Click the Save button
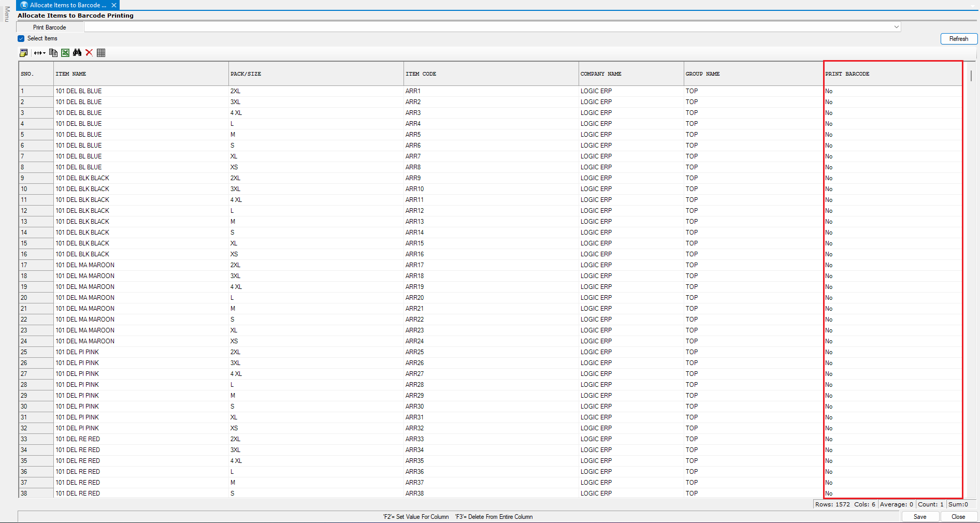The width and height of the screenshot is (980, 523). [x=920, y=517]
